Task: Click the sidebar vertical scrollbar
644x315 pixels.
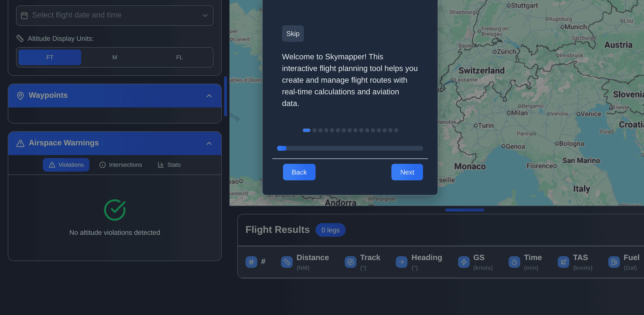Action: click(x=226, y=96)
